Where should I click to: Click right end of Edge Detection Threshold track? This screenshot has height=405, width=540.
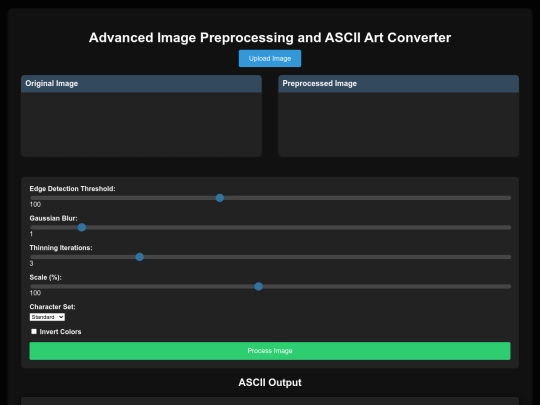(509, 198)
